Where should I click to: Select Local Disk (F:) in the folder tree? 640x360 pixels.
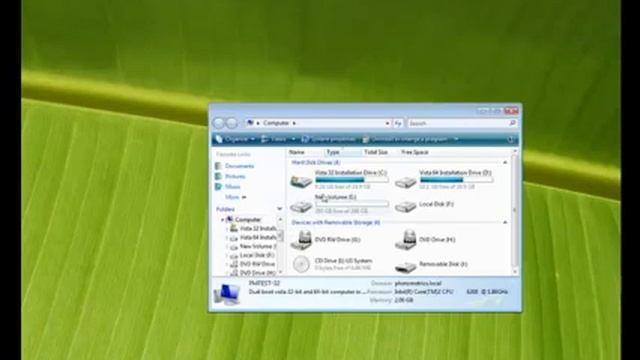pos(257,255)
